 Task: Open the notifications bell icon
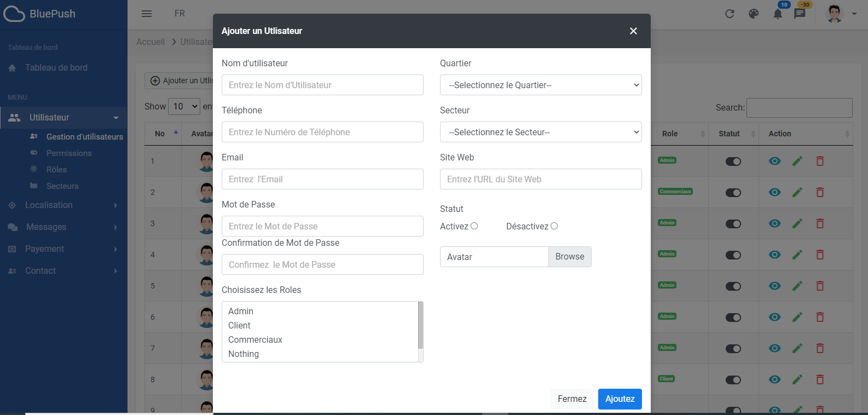tap(778, 14)
